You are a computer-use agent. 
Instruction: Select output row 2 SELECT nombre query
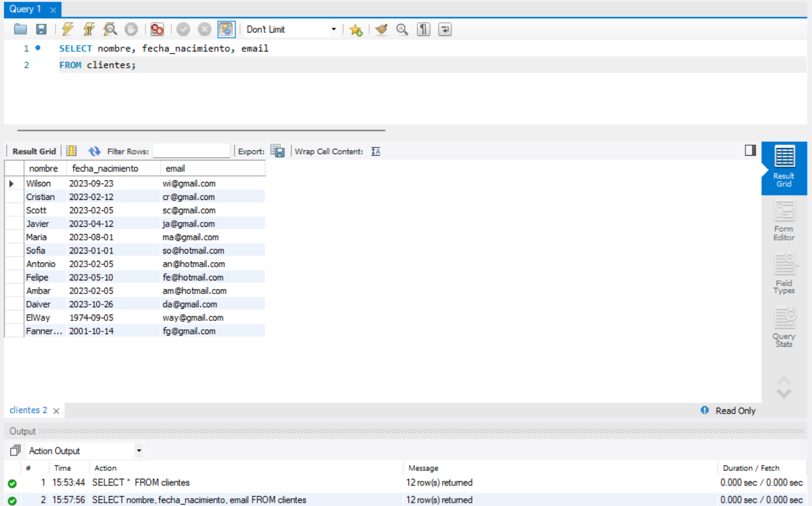coord(405,500)
